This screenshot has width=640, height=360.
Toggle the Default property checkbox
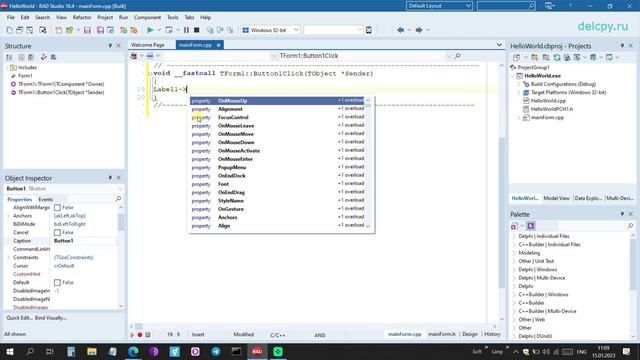point(57,282)
